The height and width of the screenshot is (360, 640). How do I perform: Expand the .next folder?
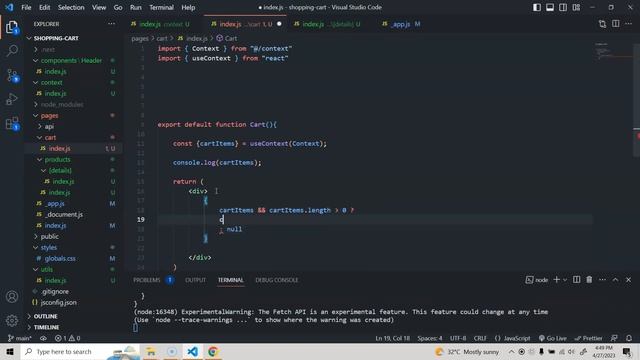pos(48,49)
